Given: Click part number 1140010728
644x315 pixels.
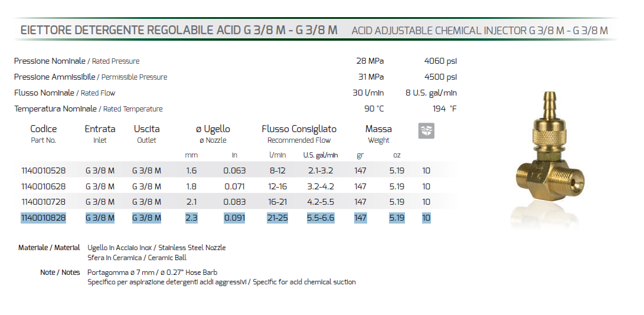Looking at the screenshot, I should coord(43,202).
